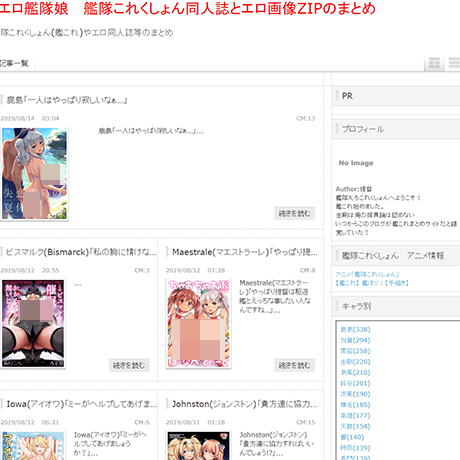
Task: Click the Maestrale article excerpt text
Action: (275, 296)
